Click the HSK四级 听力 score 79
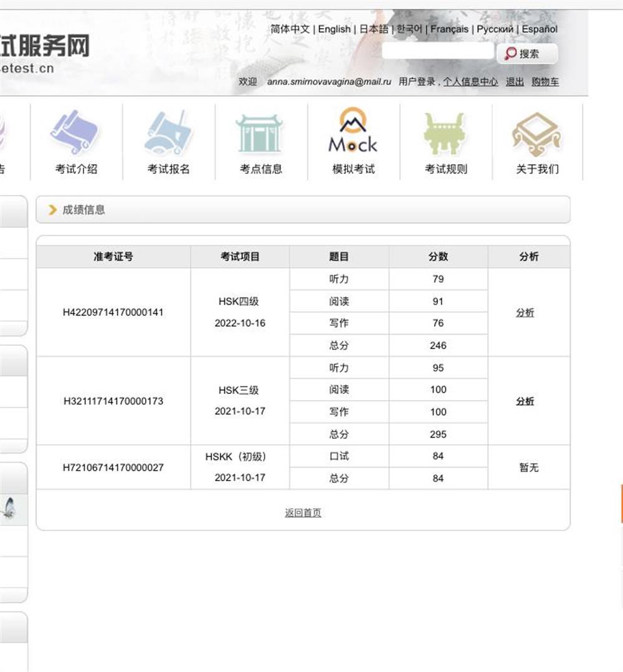623x672 pixels. point(438,279)
